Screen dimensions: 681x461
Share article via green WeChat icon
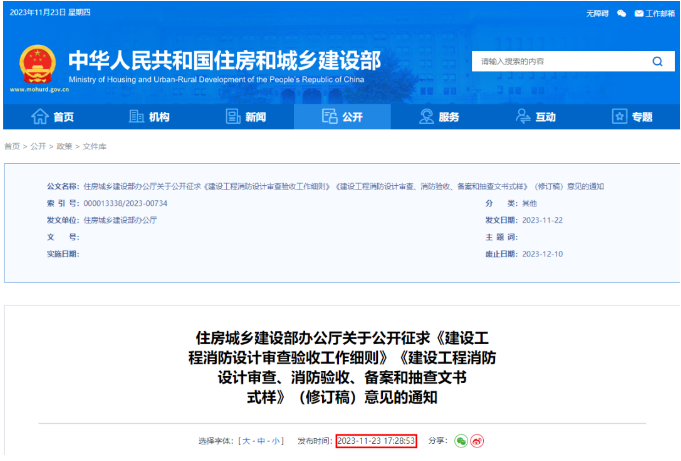tap(461, 441)
